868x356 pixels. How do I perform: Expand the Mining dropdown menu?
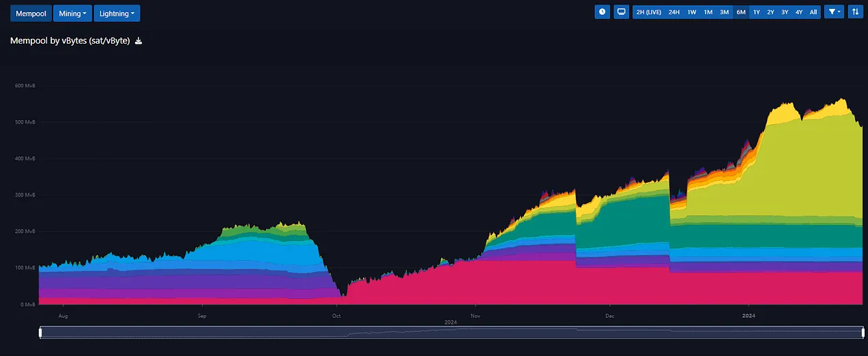point(72,13)
